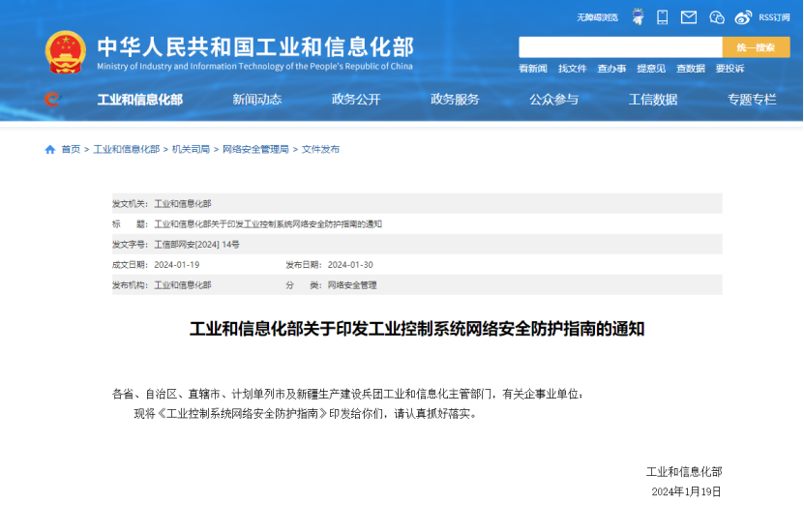Select the 政务服务 navigation item
Viewport: 804px width, 532px height.
click(455, 100)
